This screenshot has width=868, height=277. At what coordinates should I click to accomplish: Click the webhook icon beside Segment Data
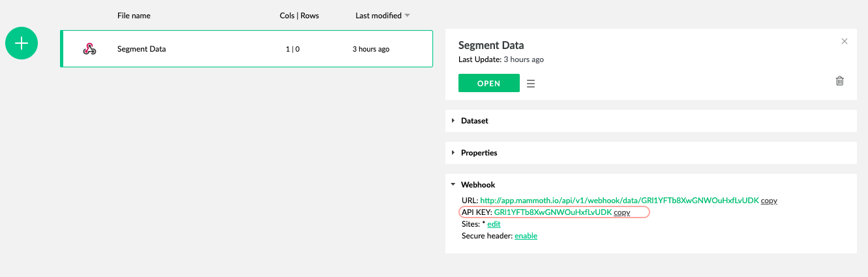tap(89, 49)
